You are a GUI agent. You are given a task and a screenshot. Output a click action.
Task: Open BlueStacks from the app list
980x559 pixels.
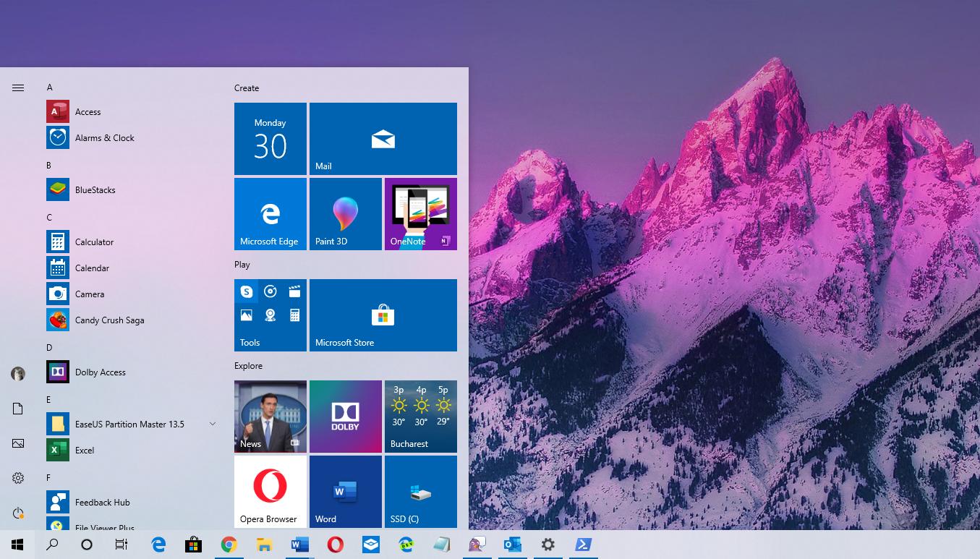click(130, 189)
